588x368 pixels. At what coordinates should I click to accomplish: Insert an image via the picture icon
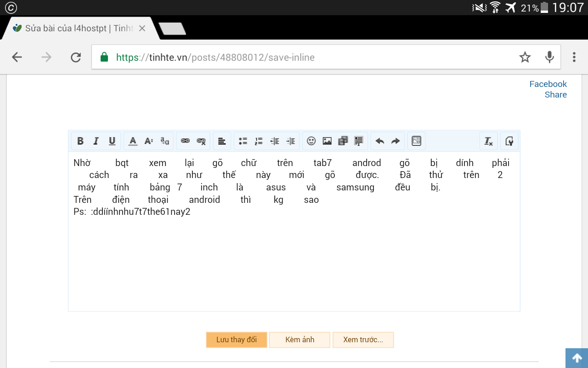pyautogui.click(x=327, y=141)
